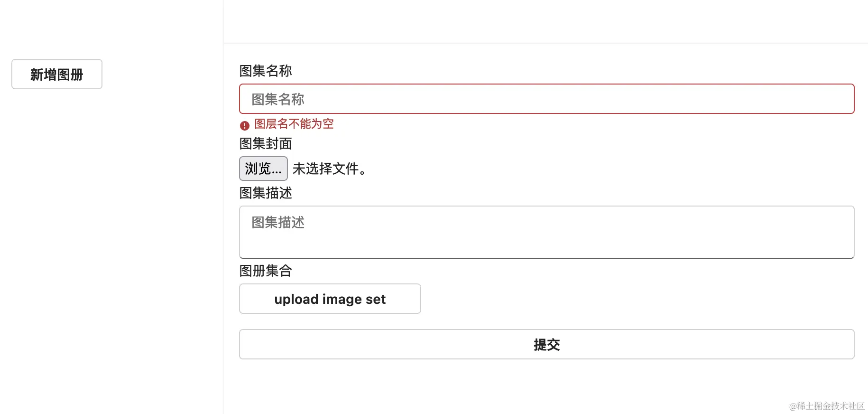Submit the form via 提交 button
Screen dimensions: 868x414
pos(546,344)
